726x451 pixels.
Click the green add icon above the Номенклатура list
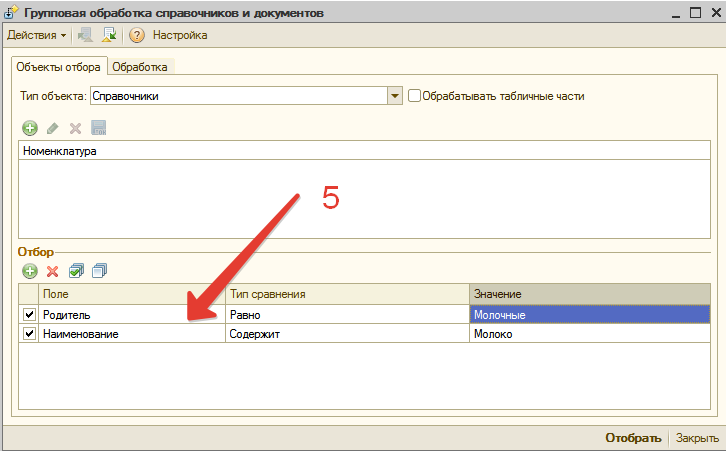tap(29, 128)
